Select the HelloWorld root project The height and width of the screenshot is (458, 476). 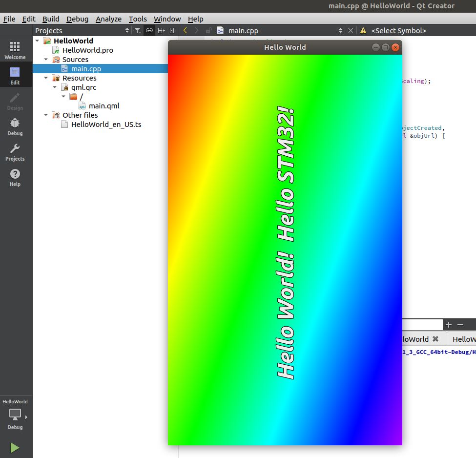point(73,41)
